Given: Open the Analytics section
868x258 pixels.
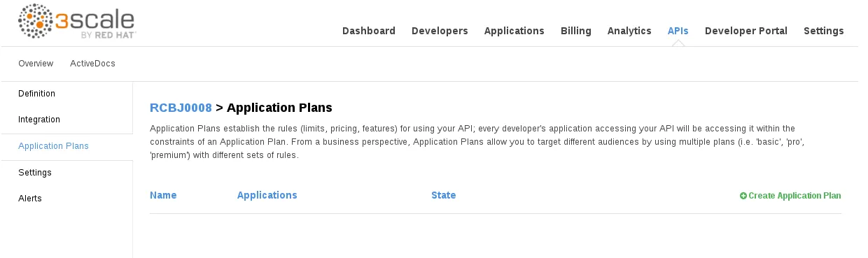Looking at the screenshot, I should (x=629, y=31).
